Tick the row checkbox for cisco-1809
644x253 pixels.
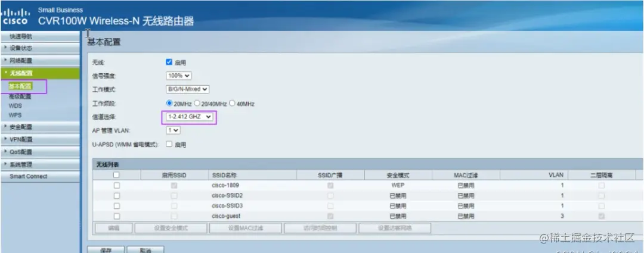click(117, 185)
